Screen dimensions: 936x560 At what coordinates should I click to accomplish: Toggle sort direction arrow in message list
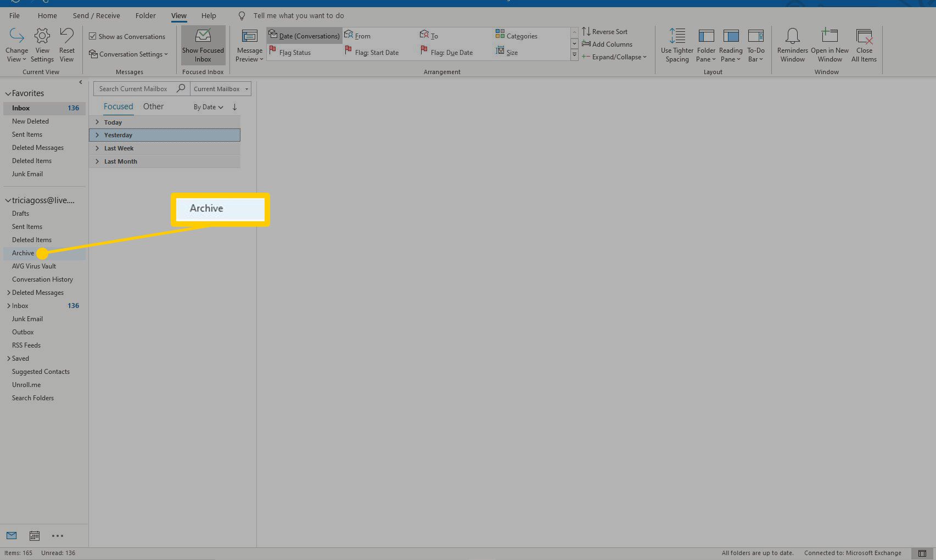pos(234,107)
